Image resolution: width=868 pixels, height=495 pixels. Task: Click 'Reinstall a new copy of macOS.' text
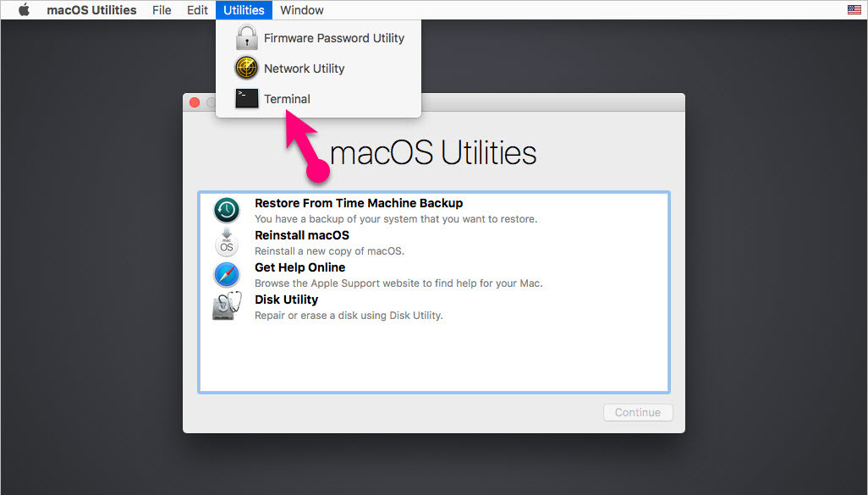pyautogui.click(x=329, y=250)
